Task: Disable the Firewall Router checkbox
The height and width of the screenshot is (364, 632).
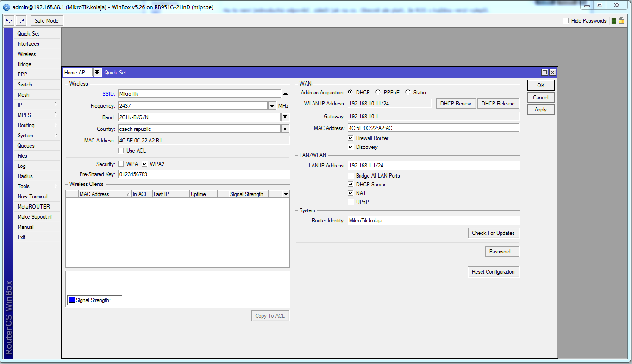Action: (350, 138)
